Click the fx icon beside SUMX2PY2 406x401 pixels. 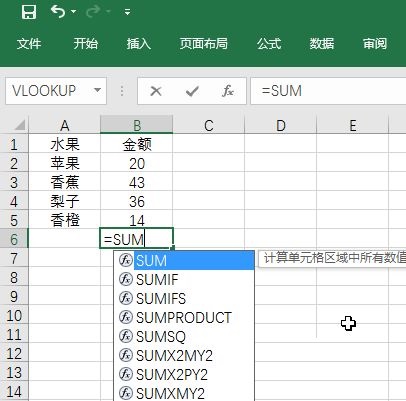126,374
